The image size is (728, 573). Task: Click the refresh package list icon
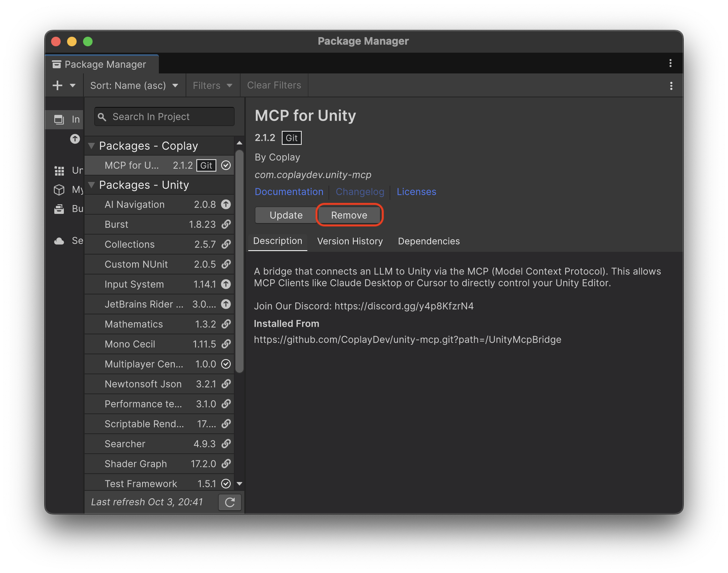pos(230,502)
